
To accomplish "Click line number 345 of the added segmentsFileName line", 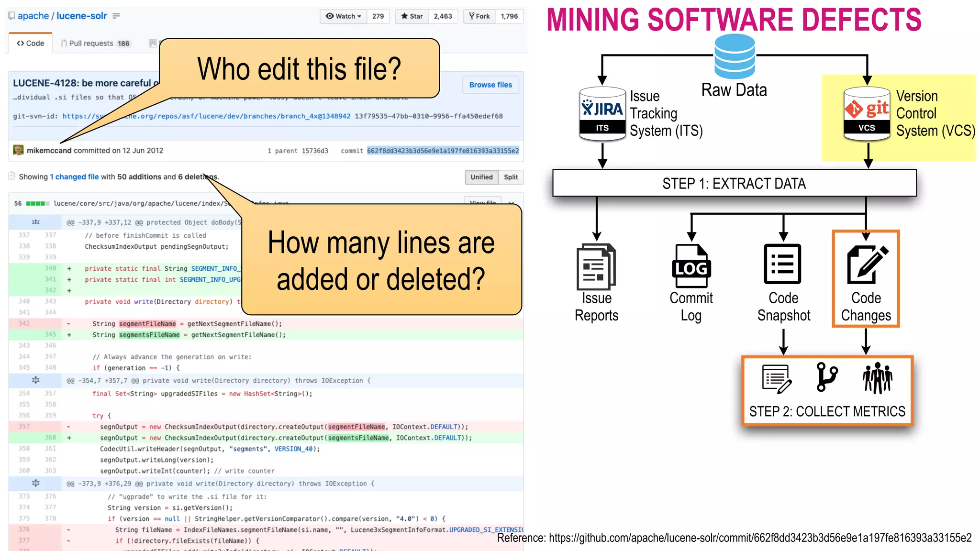I will tap(50, 334).
